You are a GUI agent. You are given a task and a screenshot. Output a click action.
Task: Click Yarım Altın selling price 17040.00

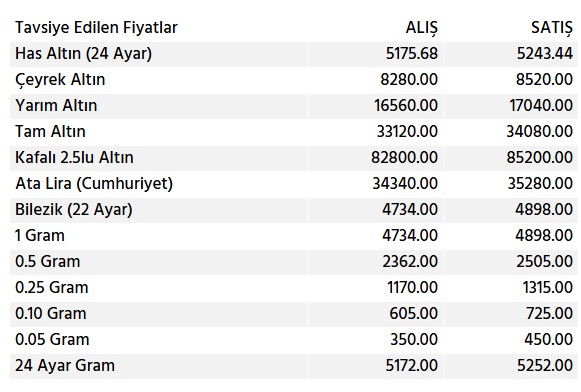pos(541,106)
